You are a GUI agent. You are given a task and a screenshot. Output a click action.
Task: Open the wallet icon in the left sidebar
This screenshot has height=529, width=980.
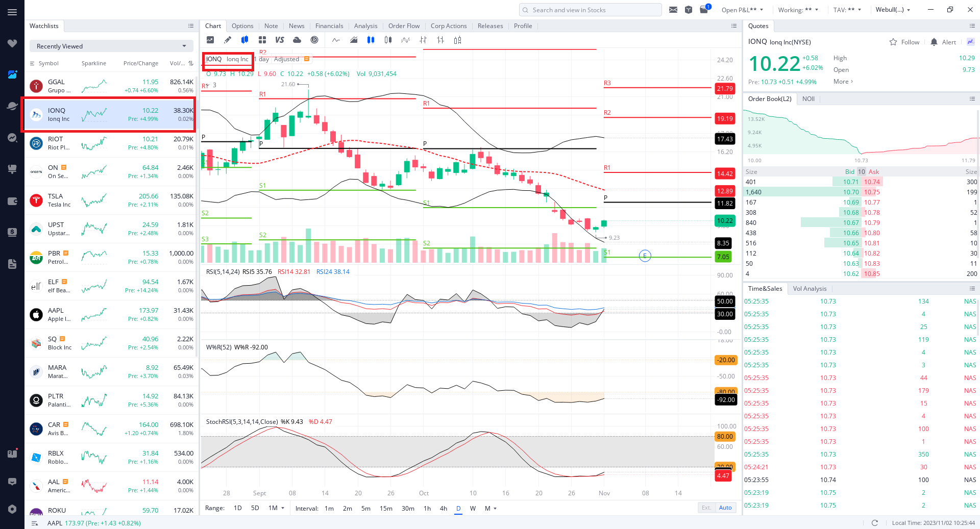click(x=12, y=201)
